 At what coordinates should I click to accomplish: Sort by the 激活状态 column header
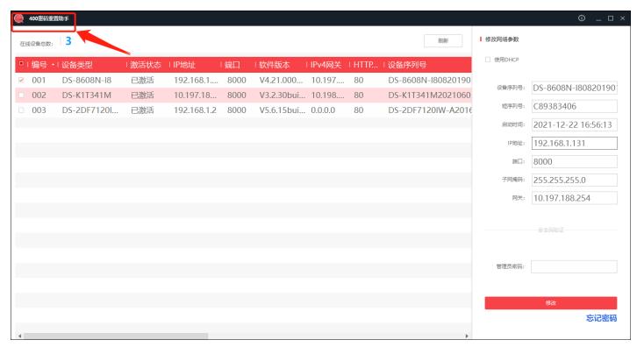pyautogui.click(x=146, y=65)
